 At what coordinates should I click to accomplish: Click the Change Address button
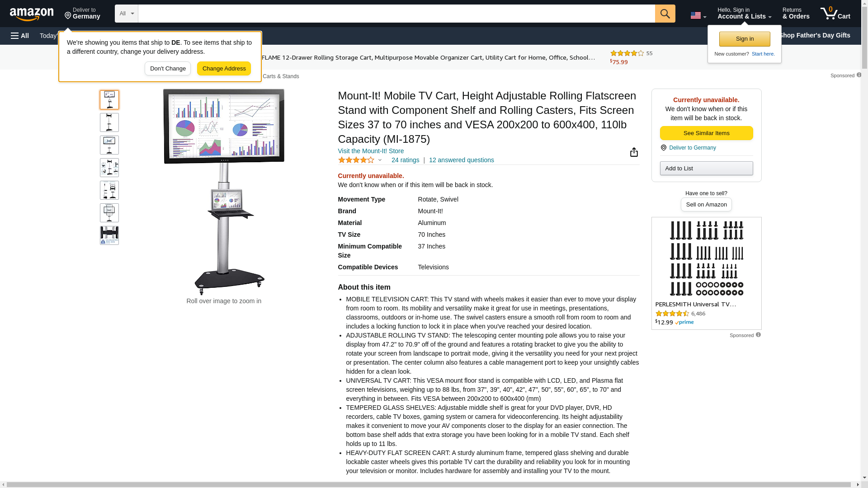224,69
